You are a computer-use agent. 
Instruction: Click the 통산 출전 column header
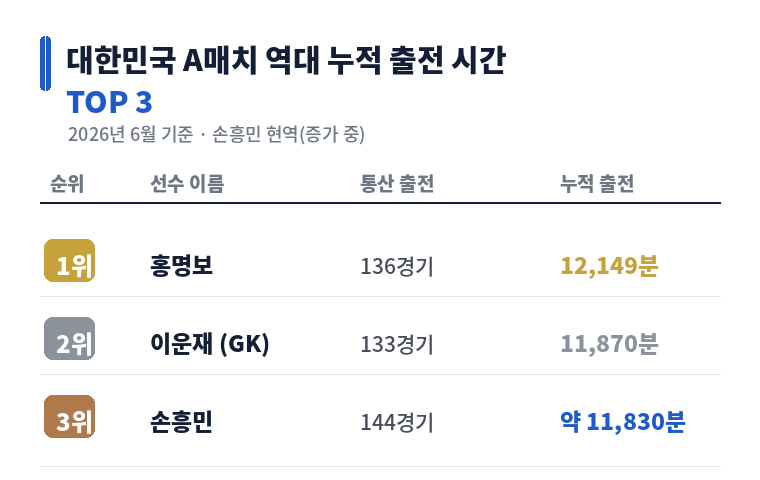(x=397, y=184)
